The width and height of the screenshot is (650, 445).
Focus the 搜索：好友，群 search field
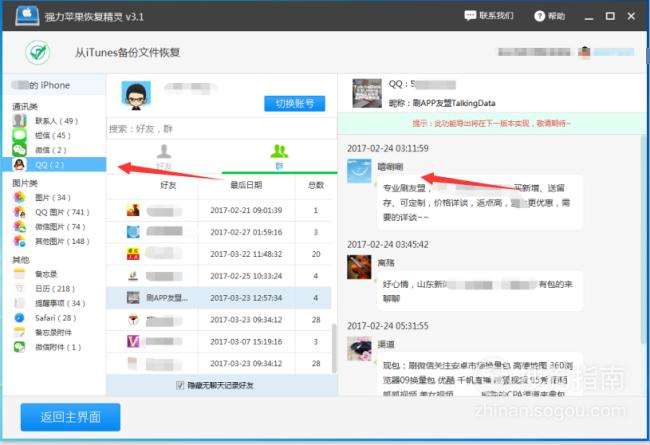[x=222, y=129]
